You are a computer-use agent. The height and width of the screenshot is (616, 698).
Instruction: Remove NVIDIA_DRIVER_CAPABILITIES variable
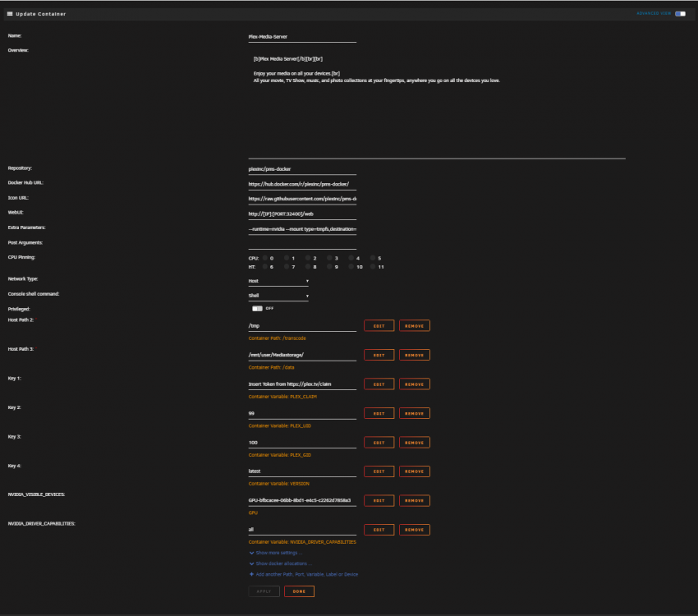click(x=415, y=530)
